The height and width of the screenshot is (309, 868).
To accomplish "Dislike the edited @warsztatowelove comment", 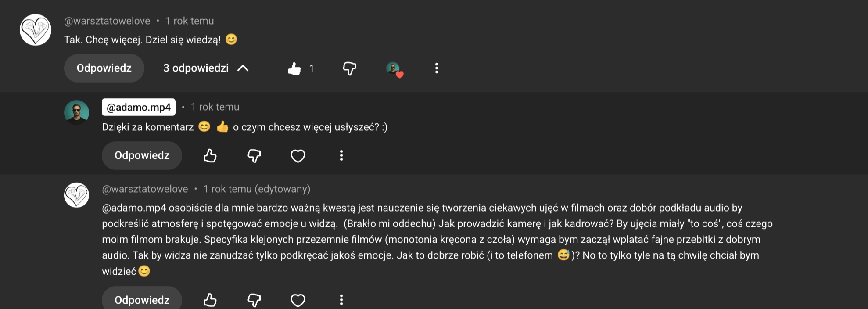I will pyautogui.click(x=255, y=300).
